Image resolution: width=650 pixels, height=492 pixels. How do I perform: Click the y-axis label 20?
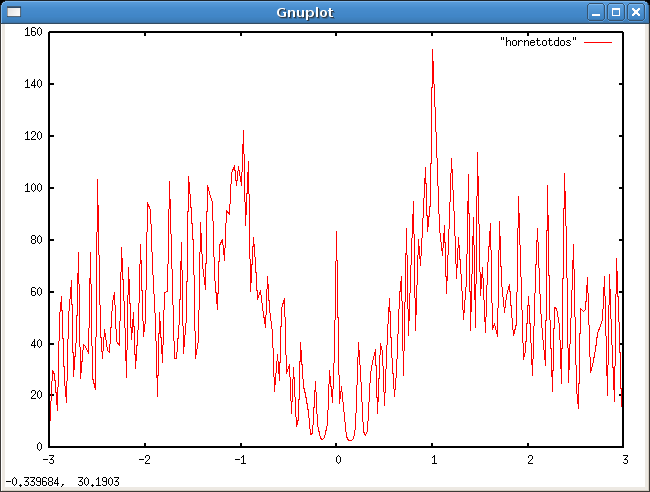(36, 395)
